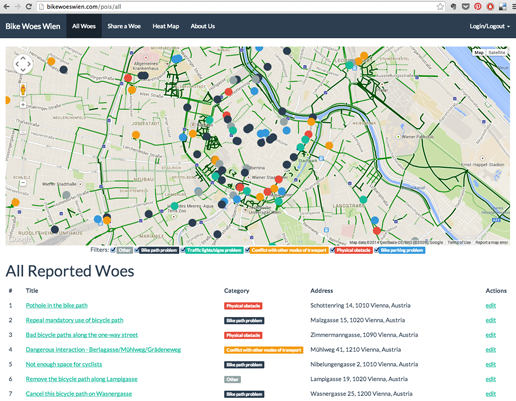Pick up the Street View pegman icon
Viewport: 516px width, 401px height.
click(x=23, y=90)
